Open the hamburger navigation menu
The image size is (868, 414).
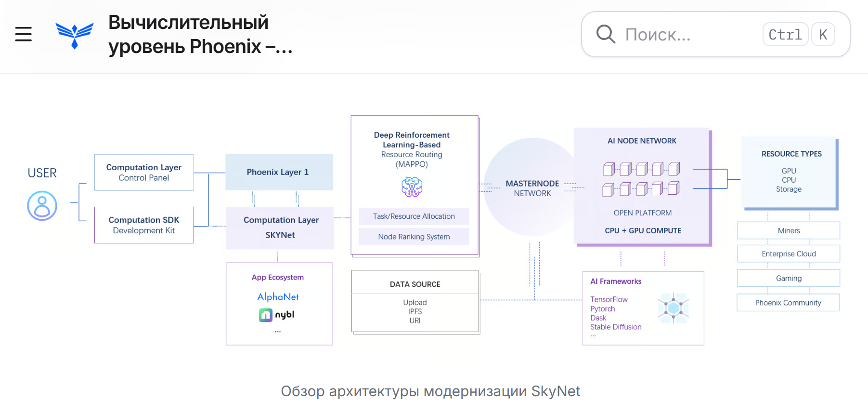[23, 34]
